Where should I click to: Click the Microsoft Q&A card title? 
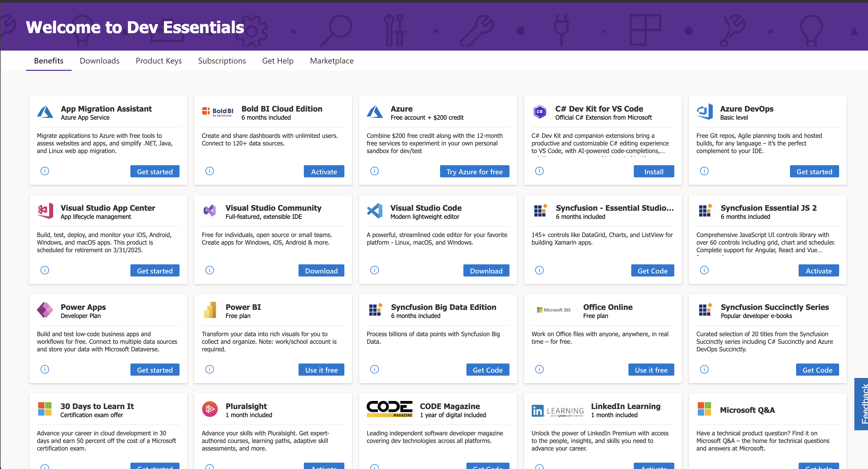point(747,410)
